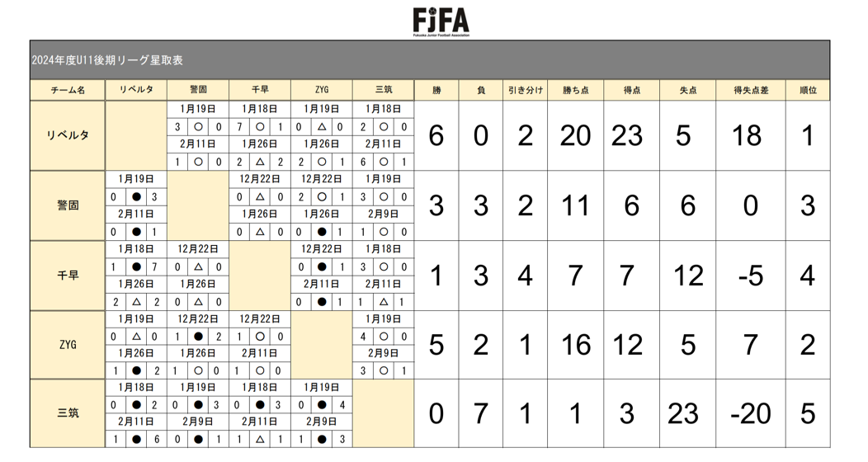Click the 勝 column header

click(x=436, y=90)
